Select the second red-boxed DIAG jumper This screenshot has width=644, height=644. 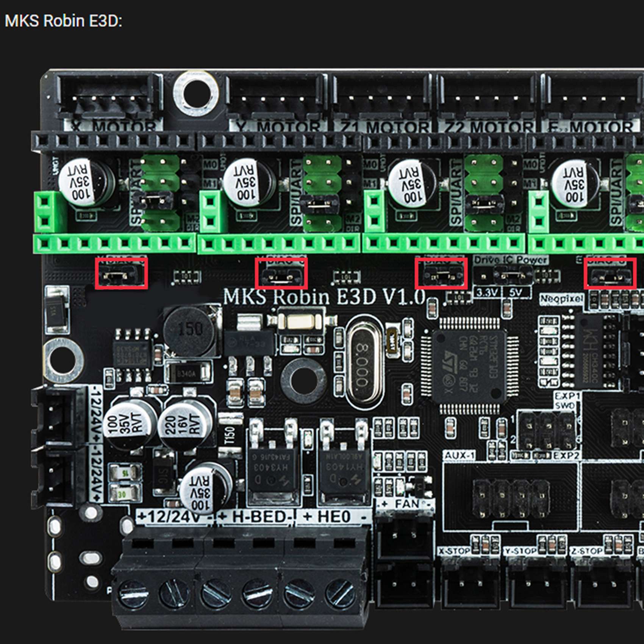click(281, 274)
